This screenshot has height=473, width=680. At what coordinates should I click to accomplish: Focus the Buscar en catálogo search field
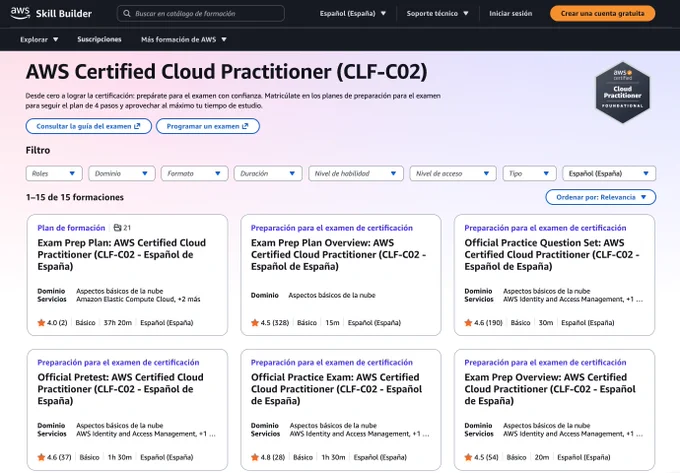[201, 13]
